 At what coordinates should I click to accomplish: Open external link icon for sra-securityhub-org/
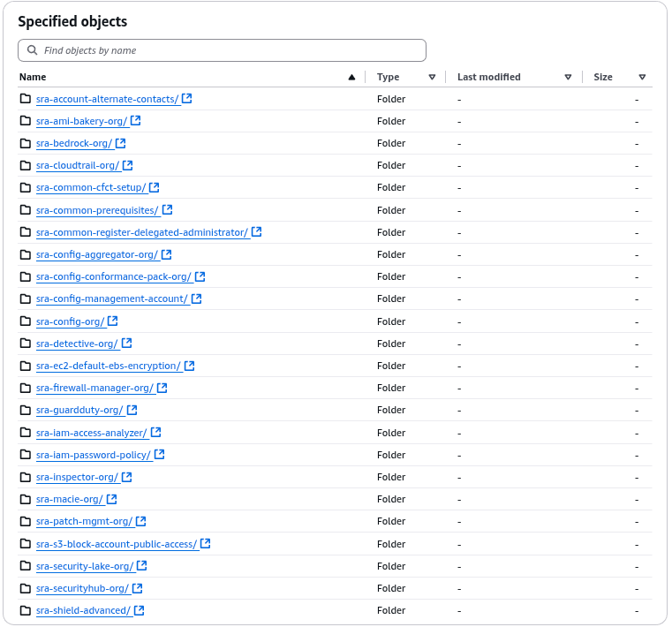click(x=137, y=588)
